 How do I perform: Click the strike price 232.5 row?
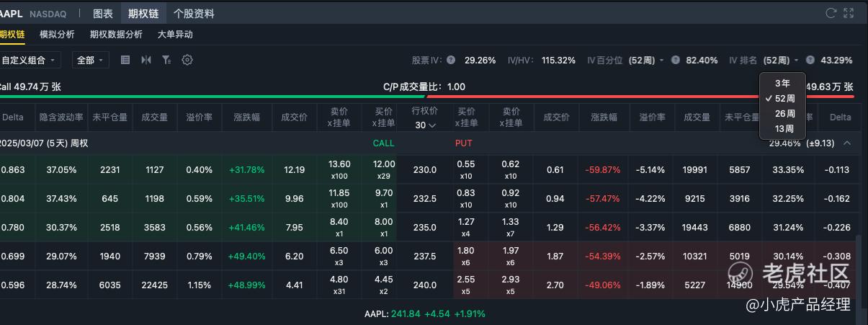coord(425,199)
